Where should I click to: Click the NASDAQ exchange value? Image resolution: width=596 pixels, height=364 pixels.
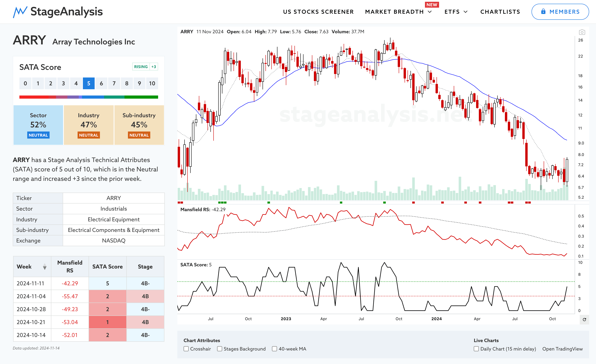(113, 241)
